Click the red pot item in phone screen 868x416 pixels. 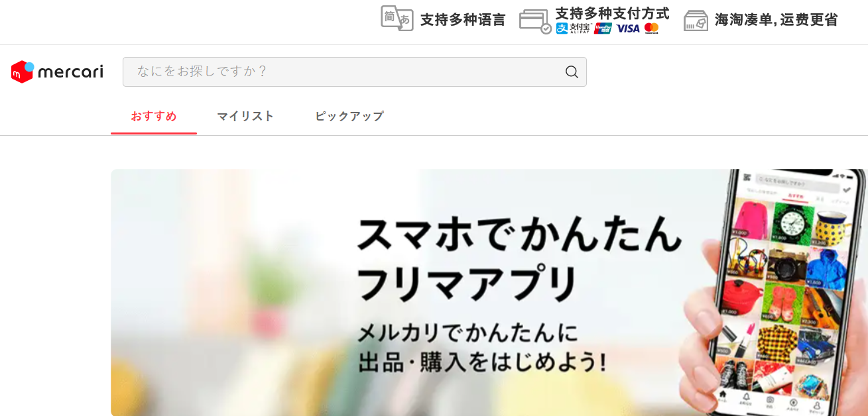point(742,296)
